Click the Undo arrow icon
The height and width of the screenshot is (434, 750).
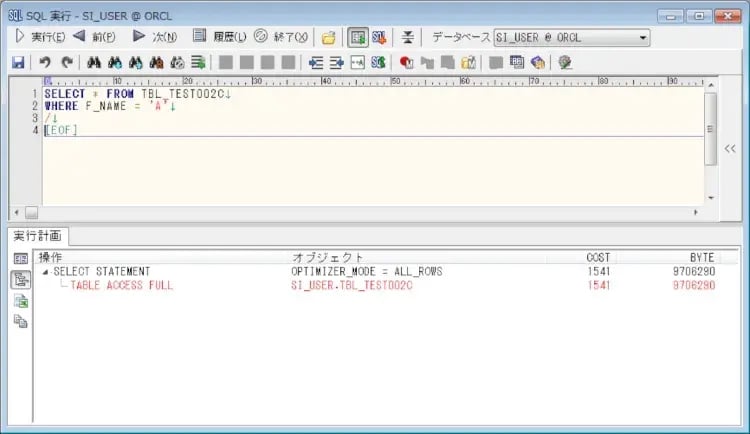(x=46, y=62)
